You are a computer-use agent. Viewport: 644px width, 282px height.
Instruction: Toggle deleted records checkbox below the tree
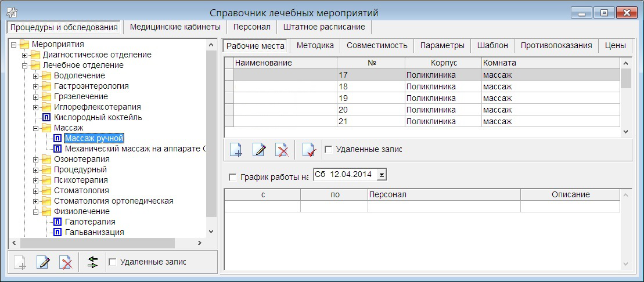113,262
